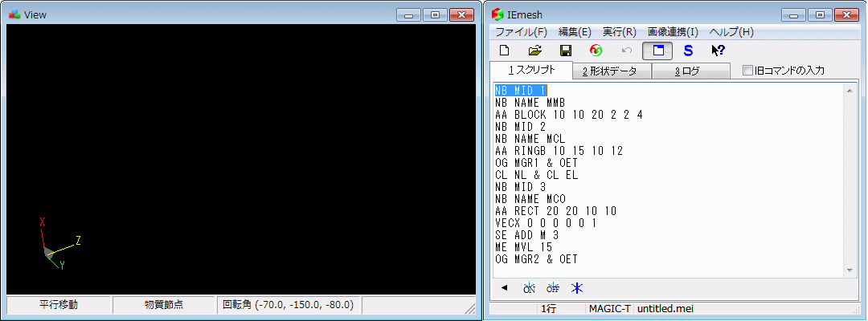Click the plain blue asterisk icon
Viewport: 868px width, 321px height.
tap(577, 287)
